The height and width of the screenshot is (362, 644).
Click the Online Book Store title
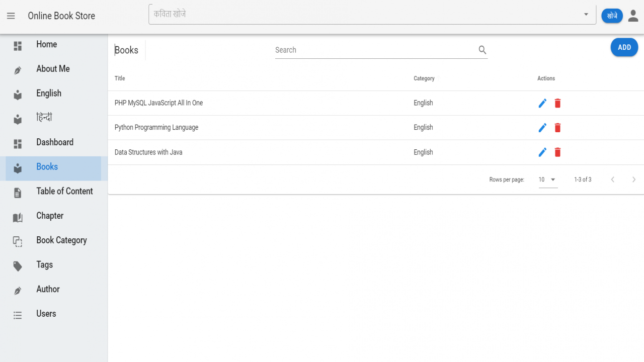61,16
